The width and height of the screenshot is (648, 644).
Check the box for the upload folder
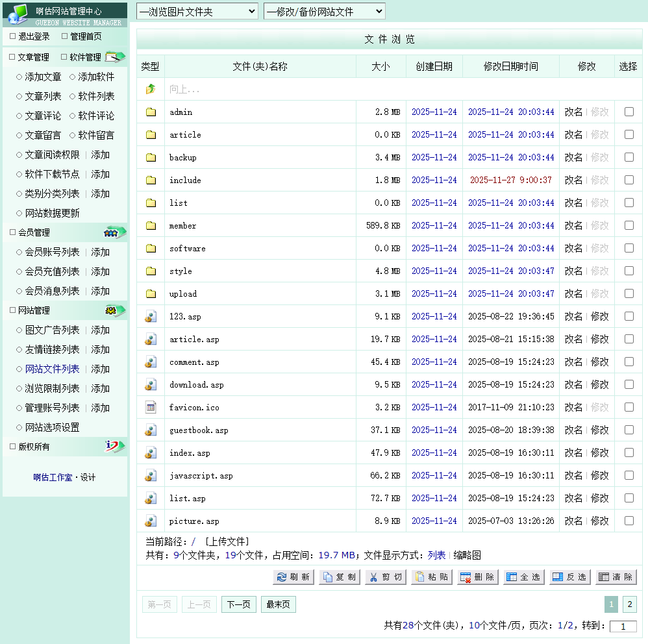(x=629, y=293)
